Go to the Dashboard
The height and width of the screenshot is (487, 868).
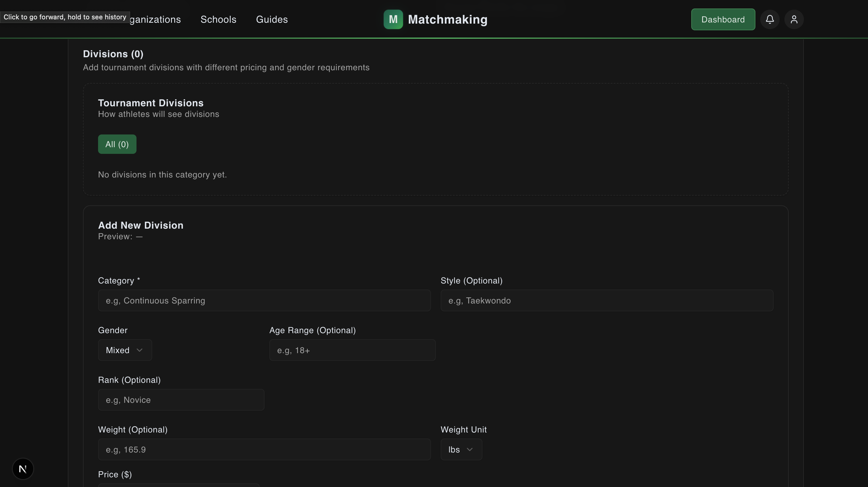point(723,19)
